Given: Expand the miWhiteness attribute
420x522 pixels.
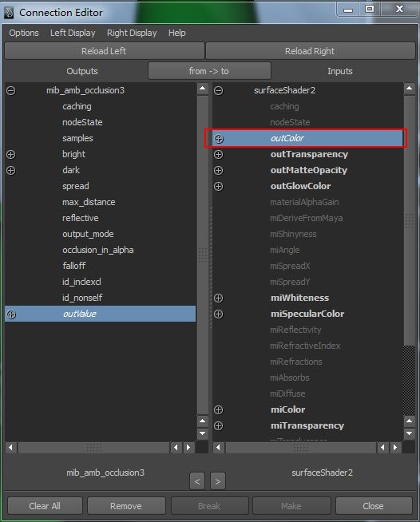Looking at the screenshot, I should point(219,298).
